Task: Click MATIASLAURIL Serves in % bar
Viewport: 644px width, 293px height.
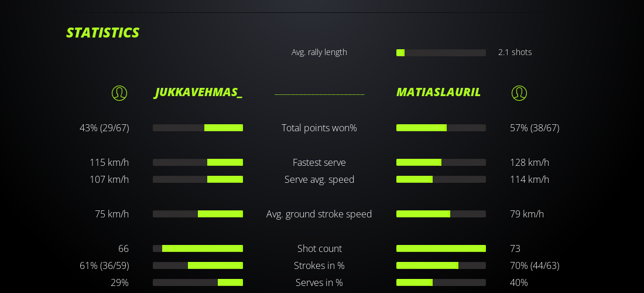Action: coord(441,282)
